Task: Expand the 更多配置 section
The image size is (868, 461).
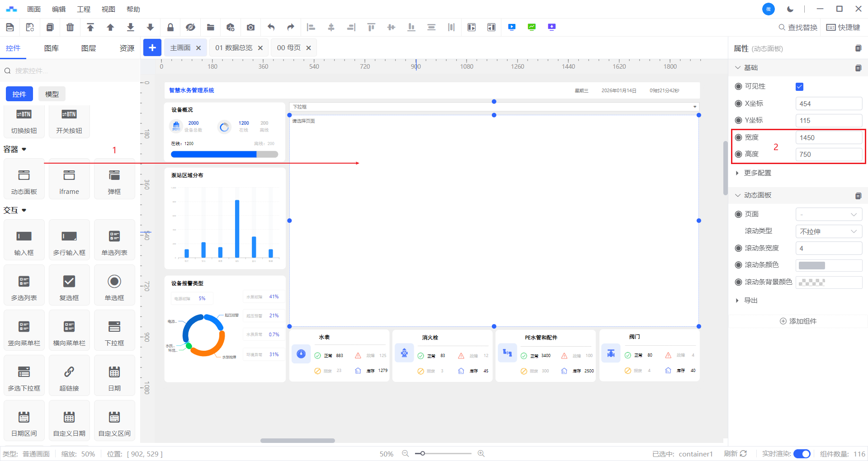Action: pyautogui.click(x=757, y=173)
